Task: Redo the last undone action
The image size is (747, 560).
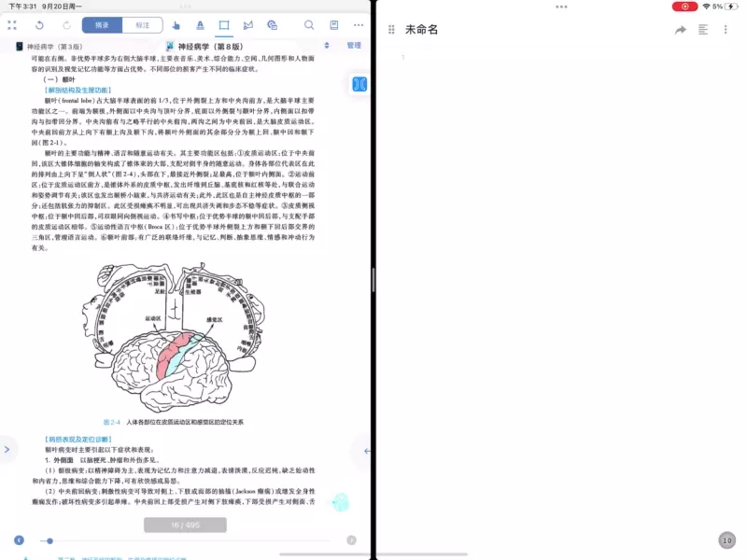Action: click(66, 25)
